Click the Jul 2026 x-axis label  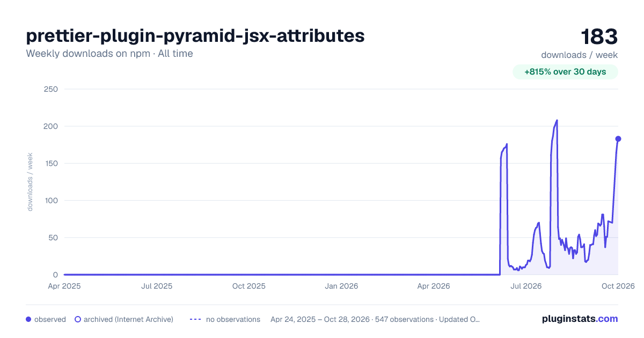point(525,286)
